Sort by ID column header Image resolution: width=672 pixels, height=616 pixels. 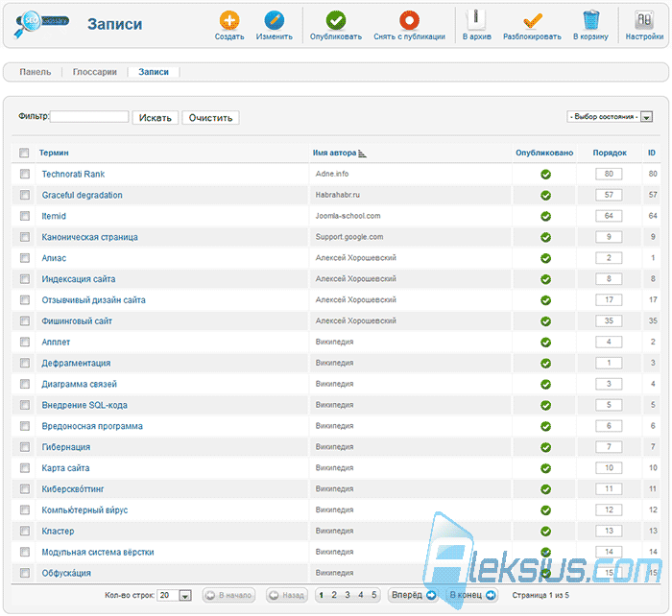click(x=652, y=153)
